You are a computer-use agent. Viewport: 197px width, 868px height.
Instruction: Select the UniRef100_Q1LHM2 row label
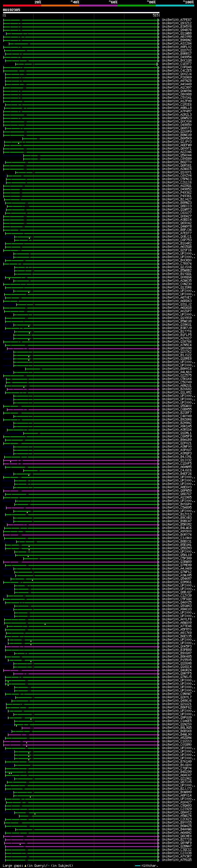point(177,393)
